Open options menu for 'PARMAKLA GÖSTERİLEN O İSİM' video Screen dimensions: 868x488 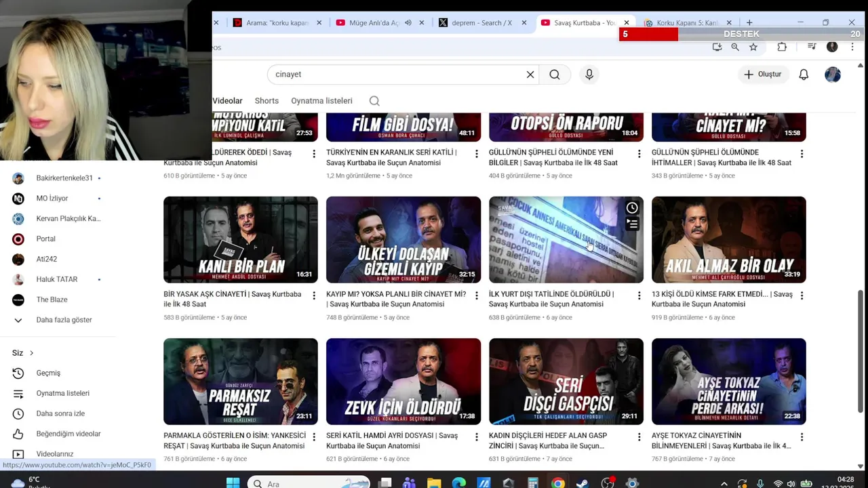coord(314,437)
